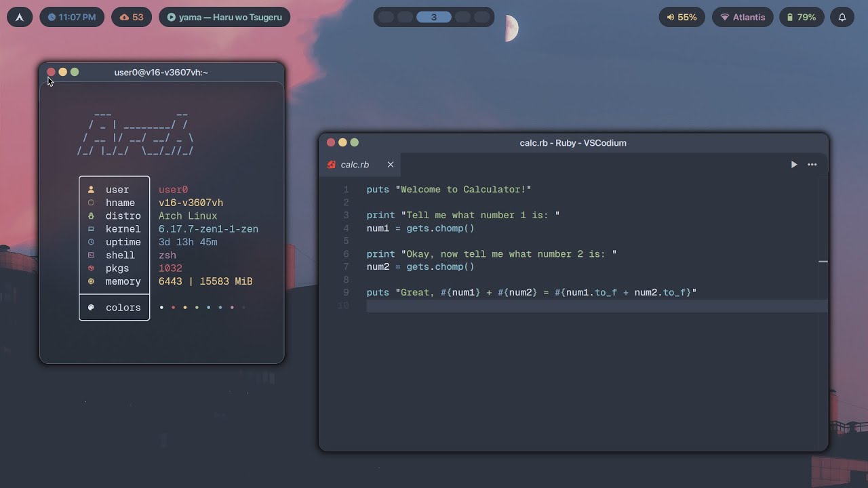Run code with the play triangle in VSCodium
The width and height of the screenshot is (868, 488).
tap(794, 165)
